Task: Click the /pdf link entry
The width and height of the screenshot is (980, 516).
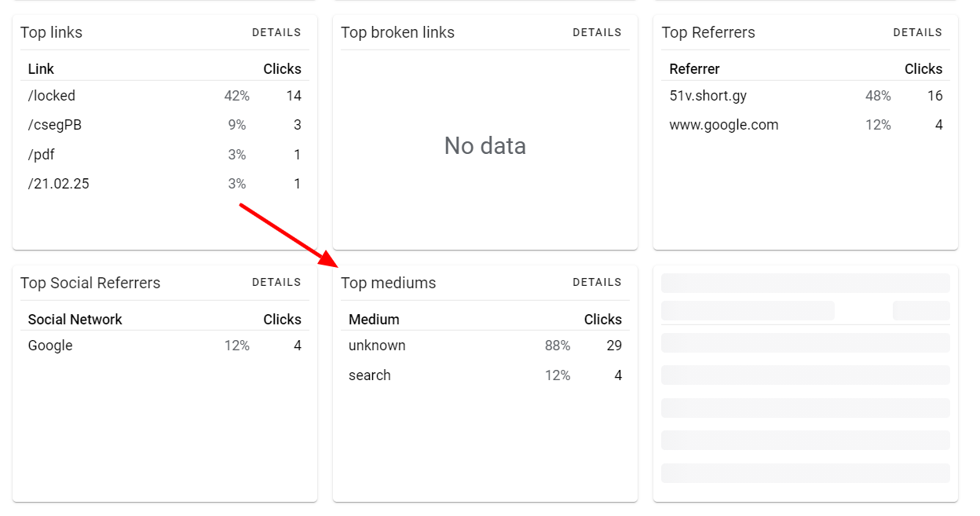Action: pos(42,154)
